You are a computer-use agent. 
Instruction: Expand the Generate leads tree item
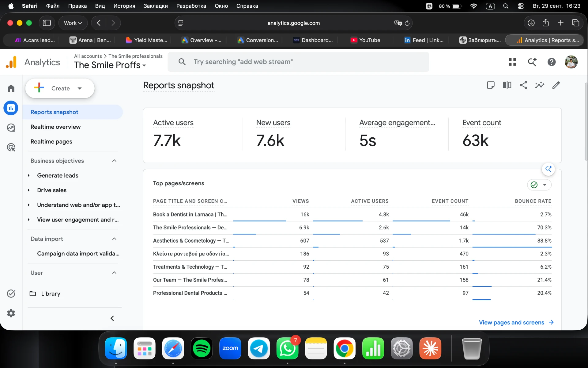pos(28,175)
